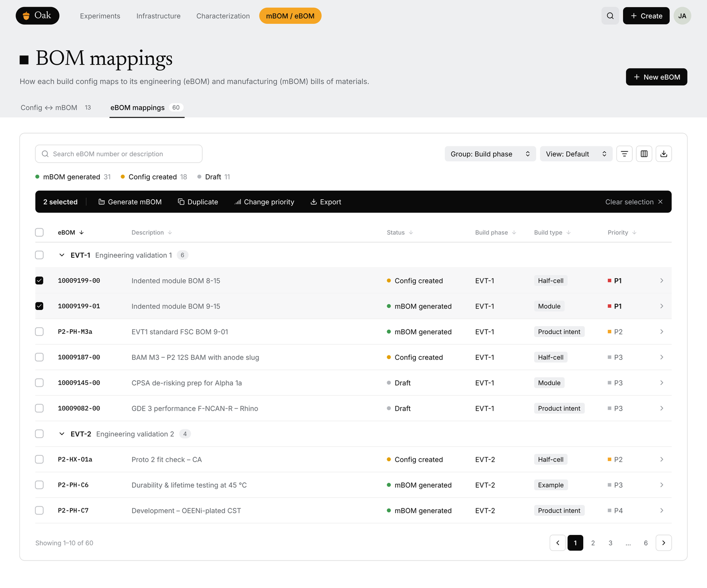The width and height of the screenshot is (707, 588).
Task: Click the filter lines icon
Action: 624,154
